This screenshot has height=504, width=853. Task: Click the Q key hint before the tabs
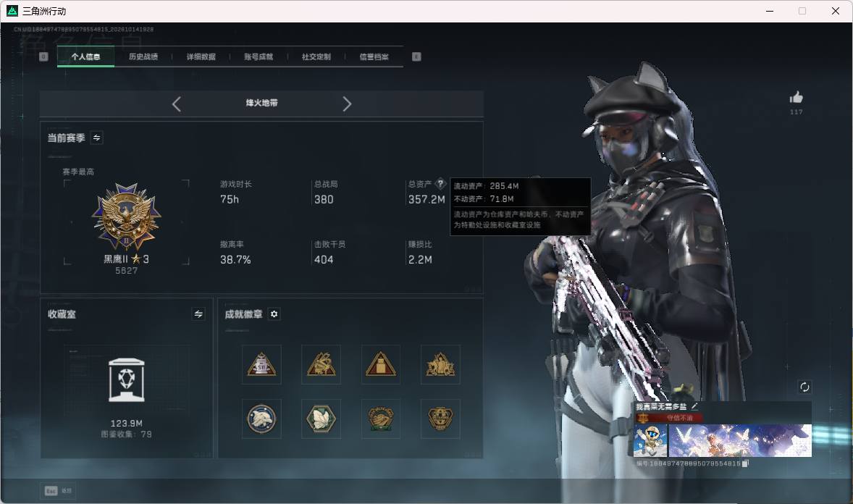point(43,56)
